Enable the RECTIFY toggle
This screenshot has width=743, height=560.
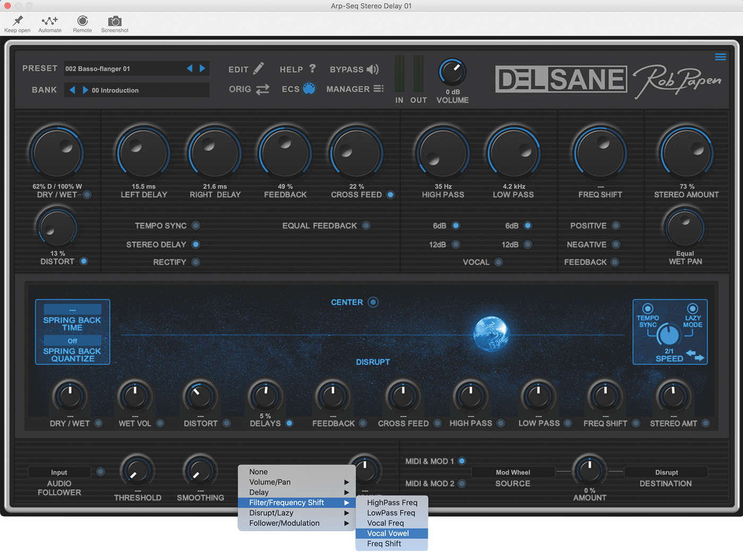(196, 262)
